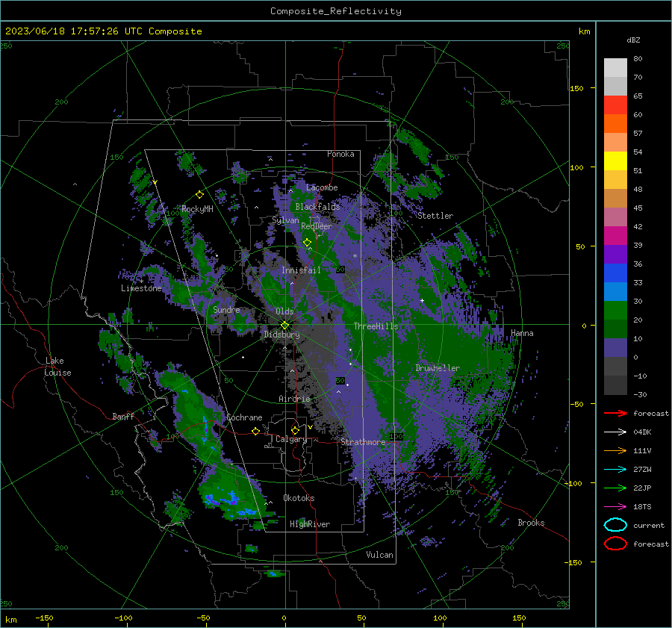Image resolution: width=672 pixels, height=628 pixels.
Task: Click the 80 dBZ scale value
Action: click(x=638, y=59)
